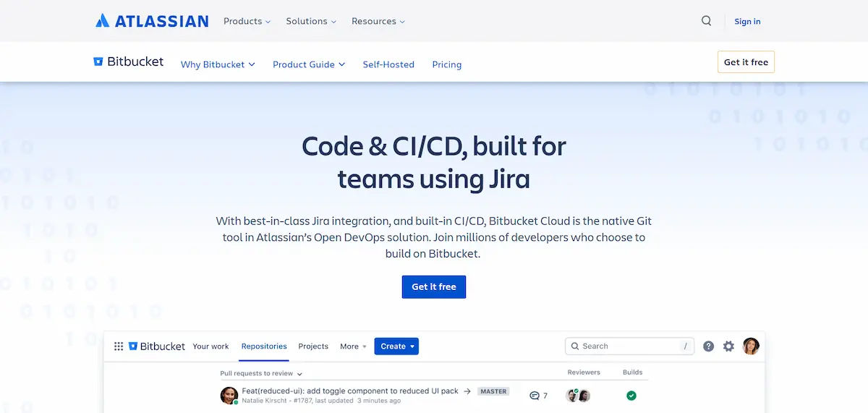Expand the Products dropdown menu

coord(247,21)
